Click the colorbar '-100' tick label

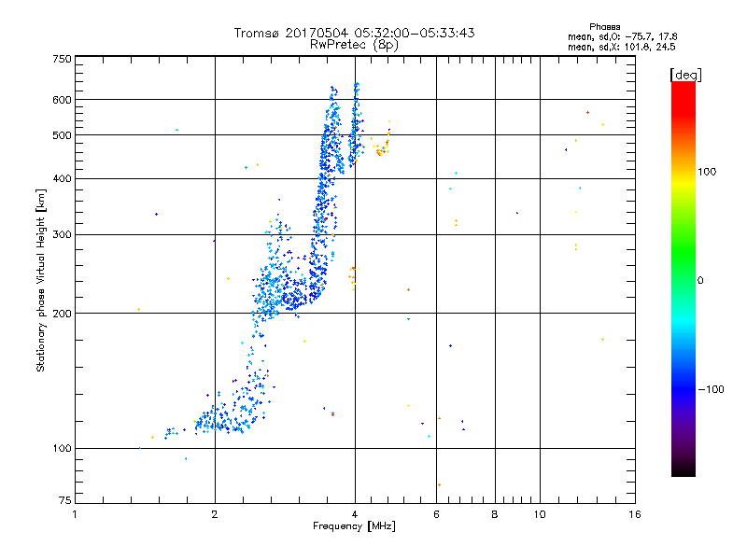click(x=711, y=389)
